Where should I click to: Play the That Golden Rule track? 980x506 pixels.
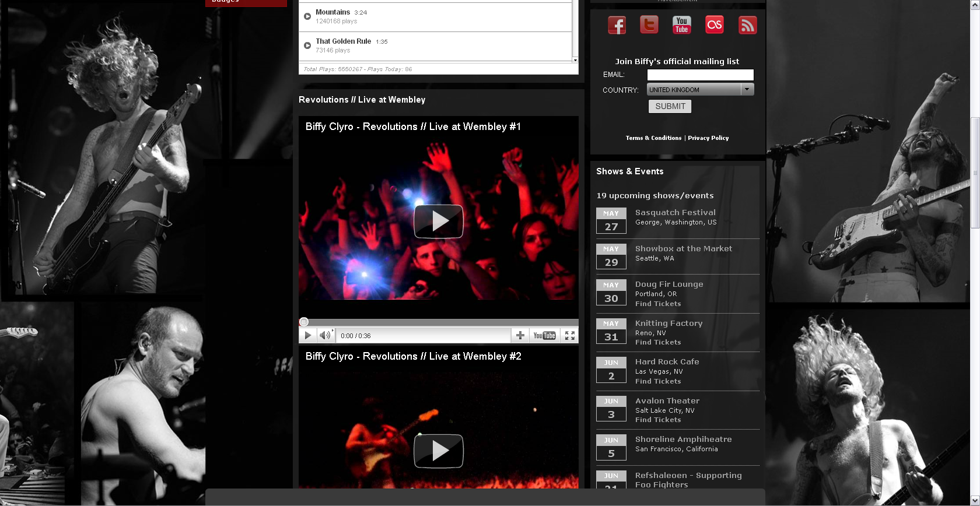pyautogui.click(x=307, y=45)
